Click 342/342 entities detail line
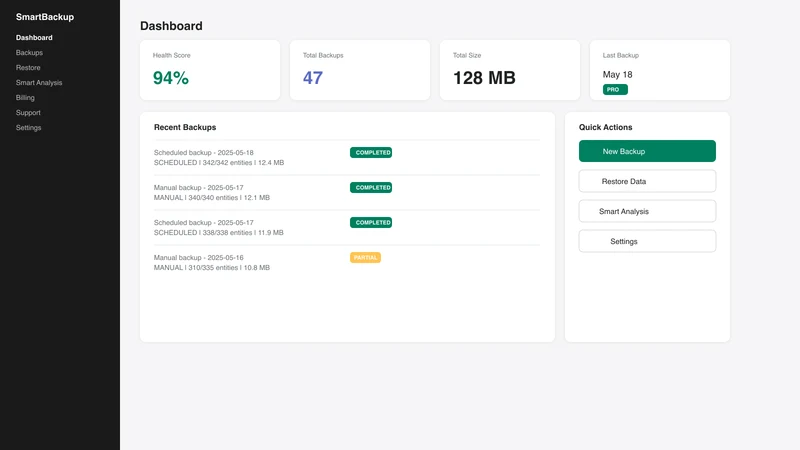This screenshot has height=450, width=800. tap(219, 163)
